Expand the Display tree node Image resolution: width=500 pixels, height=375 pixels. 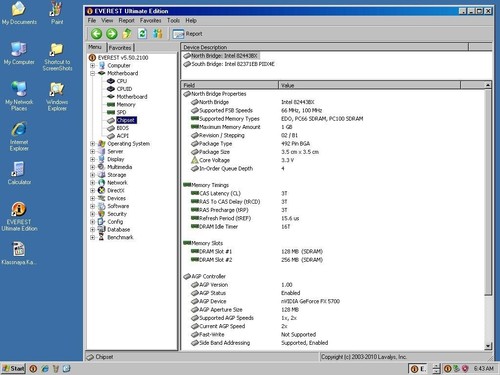click(x=93, y=159)
